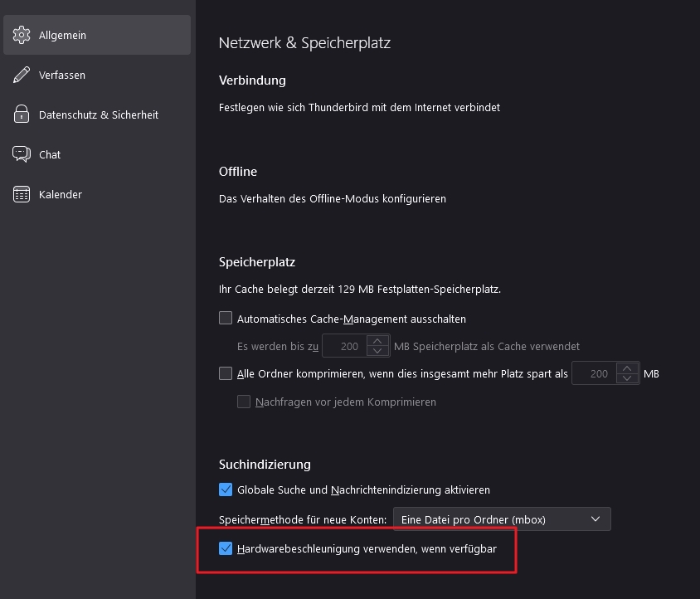Screen dimensions: 700x599
Task: Click the cache size MB input field
Action: (345, 346)
